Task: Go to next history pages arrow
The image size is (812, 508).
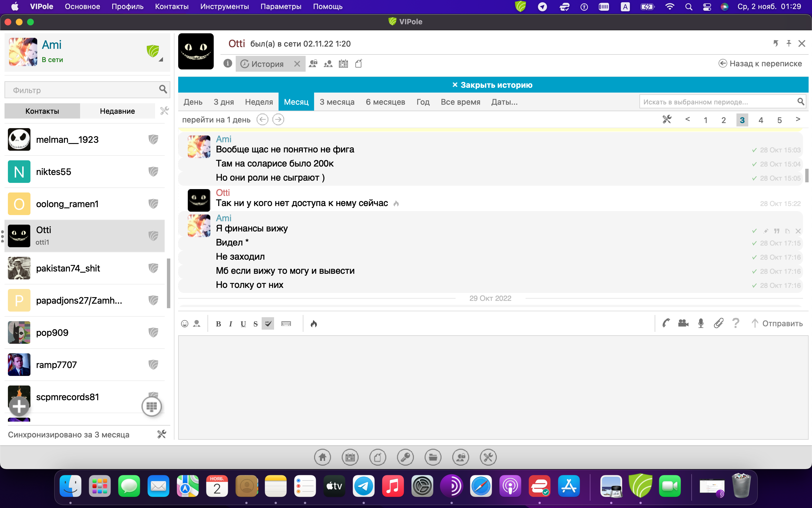Action: click(x=798, y=119)
